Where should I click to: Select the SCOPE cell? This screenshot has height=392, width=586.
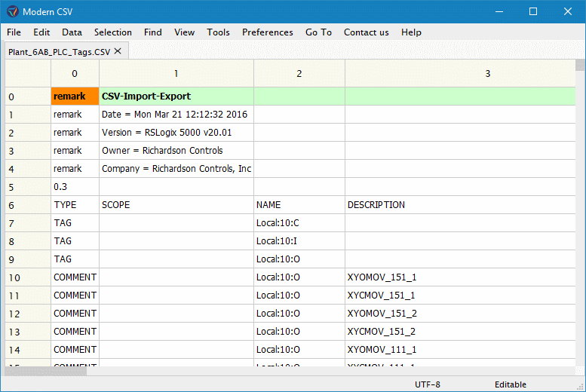tap(176, 205)
